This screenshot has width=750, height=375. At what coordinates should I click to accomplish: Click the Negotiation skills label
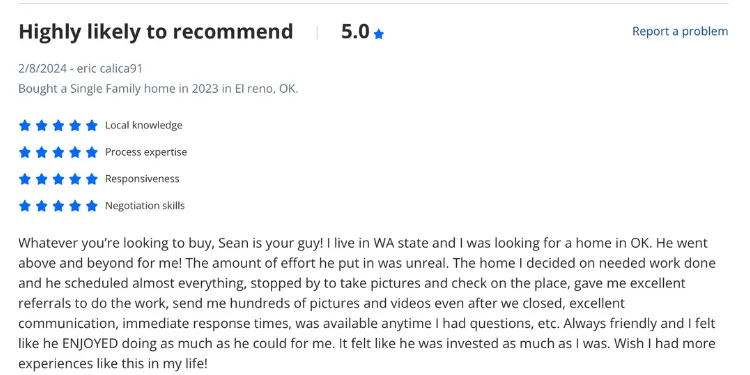click(x=145, y=206)
